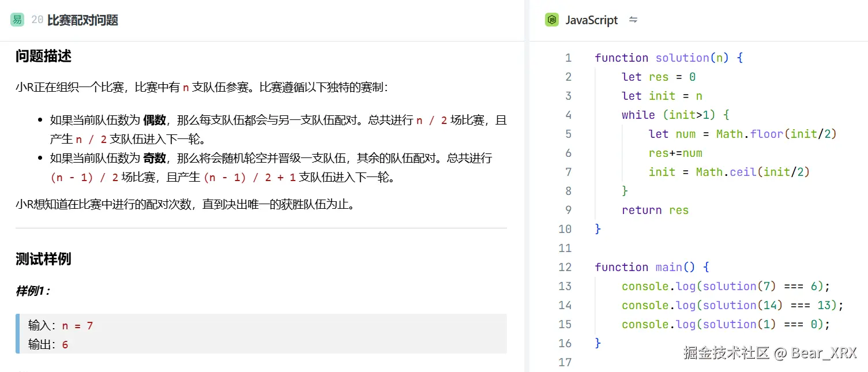Click the JavaScript Node.js logo icon
The width and height of the screenshot is (868, 372).
(552, 20)
